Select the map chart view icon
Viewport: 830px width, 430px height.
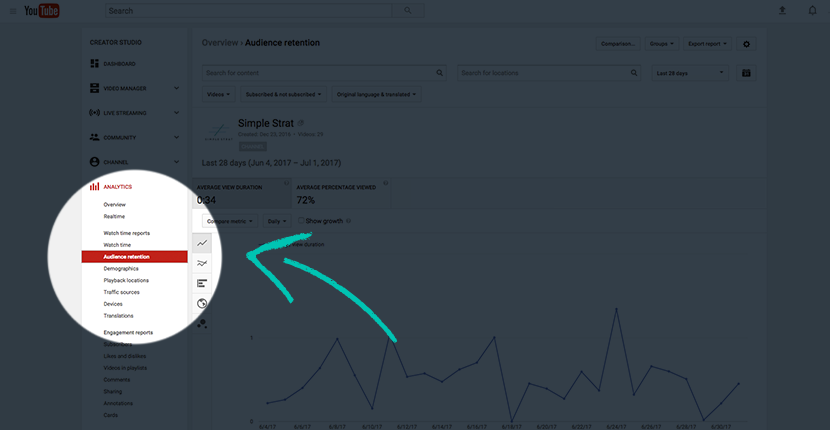(202, 303)
